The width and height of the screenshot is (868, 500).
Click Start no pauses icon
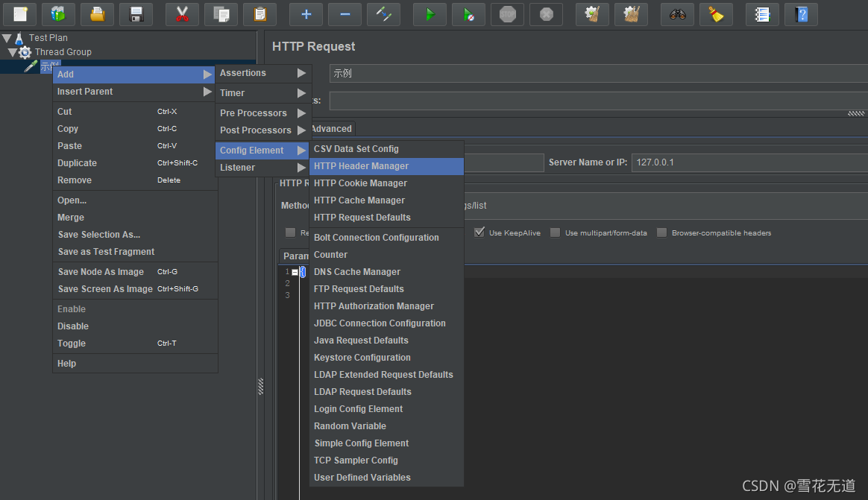coord(468,14)
